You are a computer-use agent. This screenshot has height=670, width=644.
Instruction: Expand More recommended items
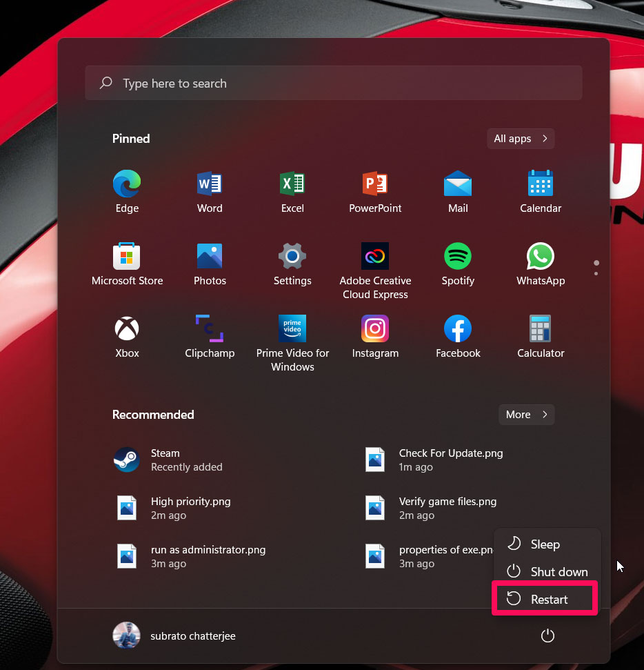tap(526, 415)
